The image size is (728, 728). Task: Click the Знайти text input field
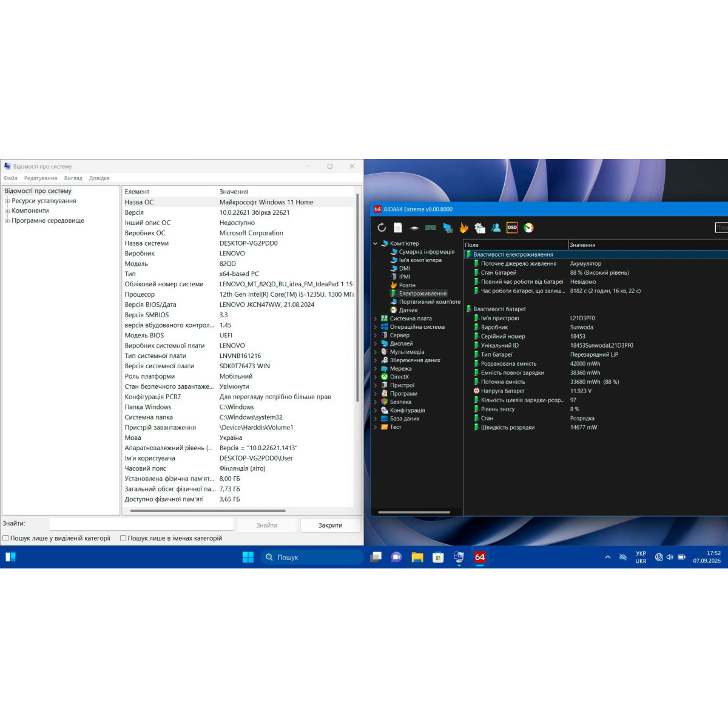click(141, 524)
